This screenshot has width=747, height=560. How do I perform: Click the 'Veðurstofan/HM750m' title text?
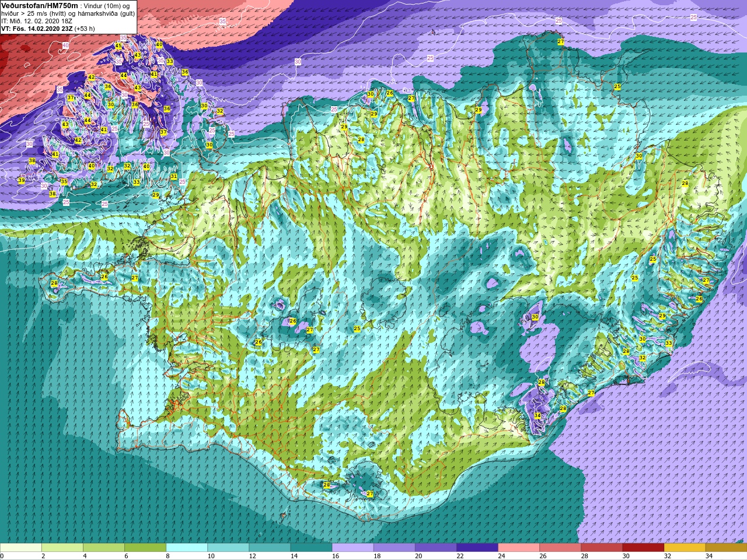[40, 5]
